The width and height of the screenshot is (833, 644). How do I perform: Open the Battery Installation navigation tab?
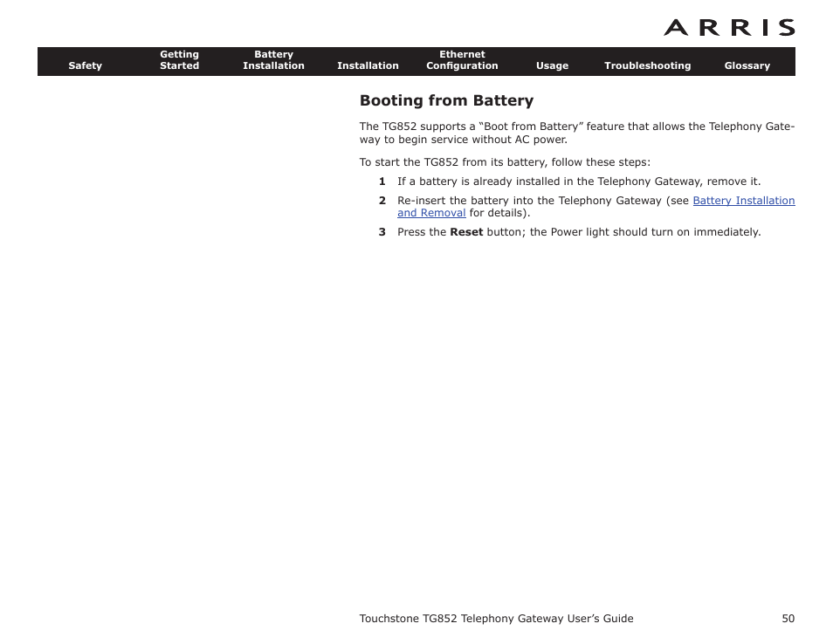273,60
